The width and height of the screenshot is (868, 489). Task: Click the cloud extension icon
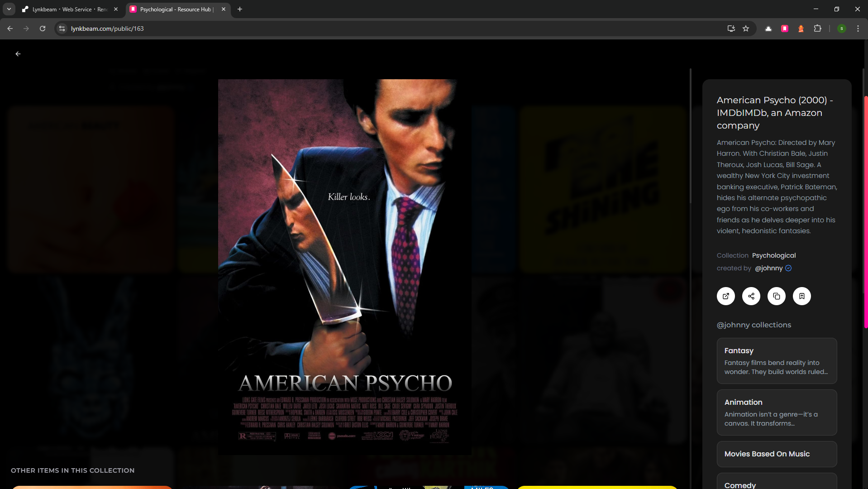[x=768, y=29]
